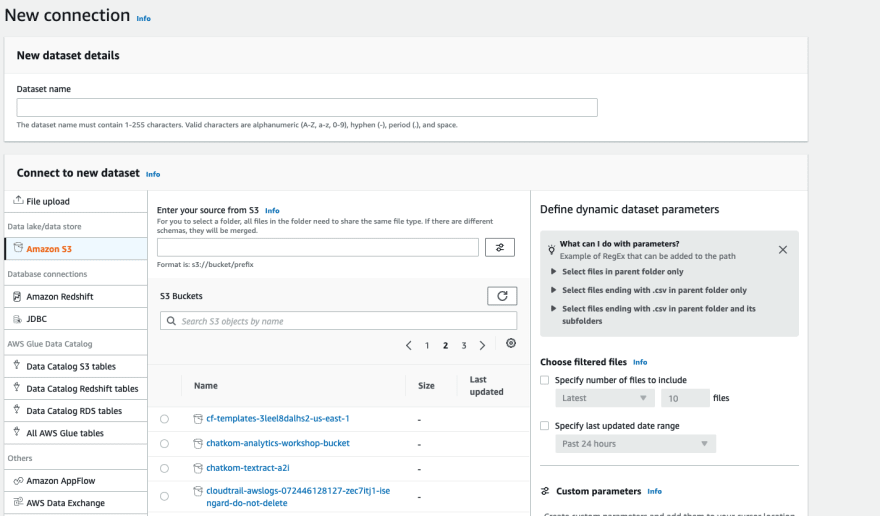
Task: Click the Dataset name input field
Action: 307,107
